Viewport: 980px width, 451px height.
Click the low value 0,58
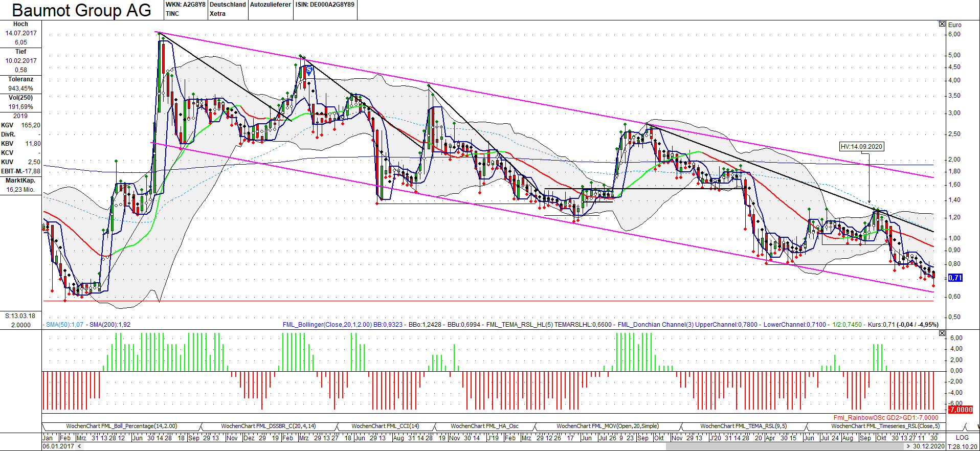21,70
